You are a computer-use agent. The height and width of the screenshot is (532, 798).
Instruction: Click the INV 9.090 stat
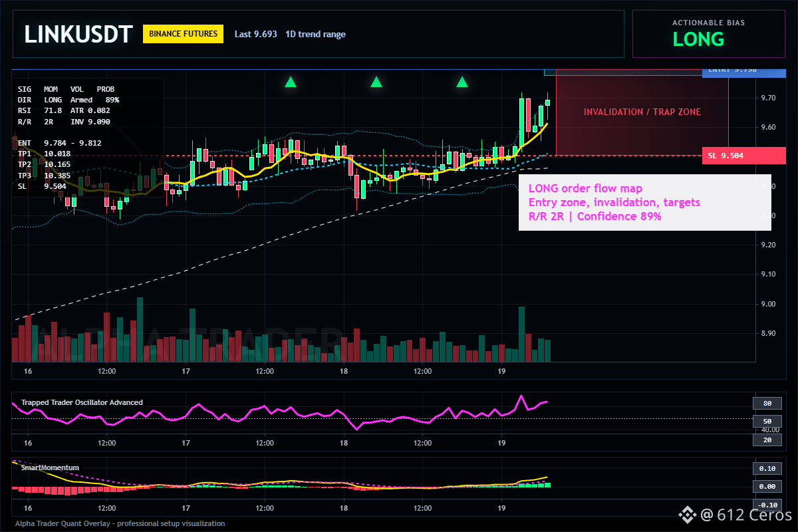(x=90, y=121)
